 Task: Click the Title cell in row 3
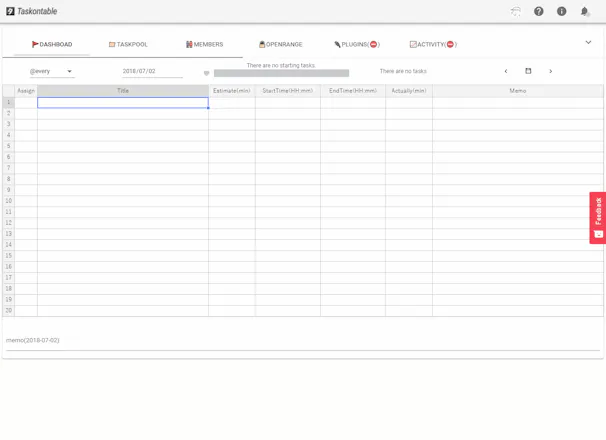click(x=123, y=124)
